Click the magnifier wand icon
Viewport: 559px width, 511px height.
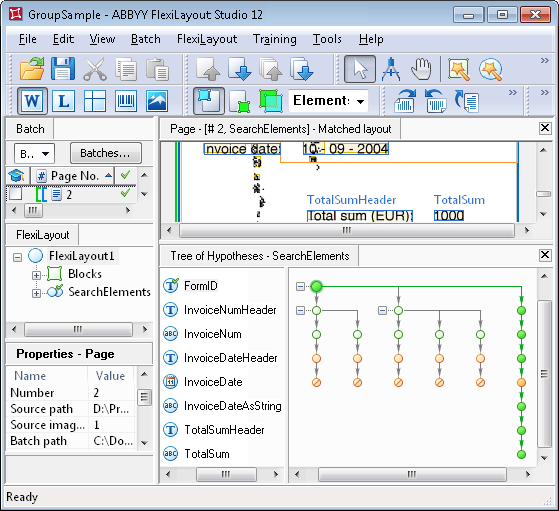pos(491,69)
